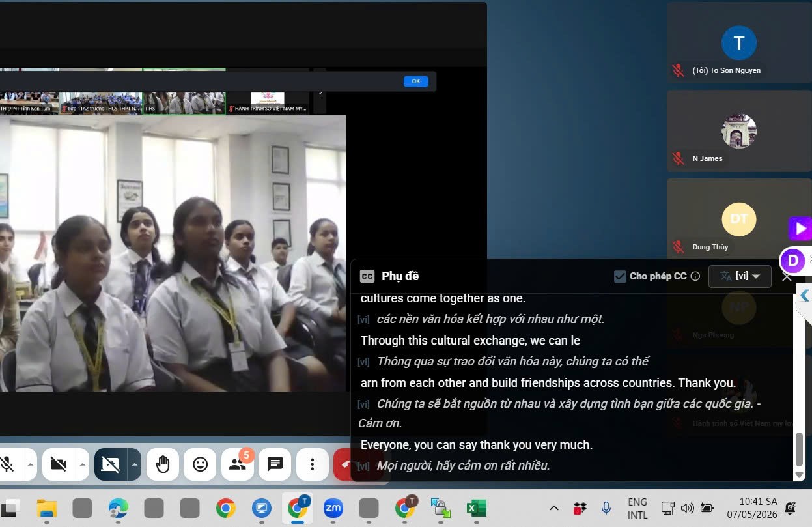Toggle the muted microphone button in meeting toolbar
The height and width of the screenshot is (527, 812).
[8, 464]
